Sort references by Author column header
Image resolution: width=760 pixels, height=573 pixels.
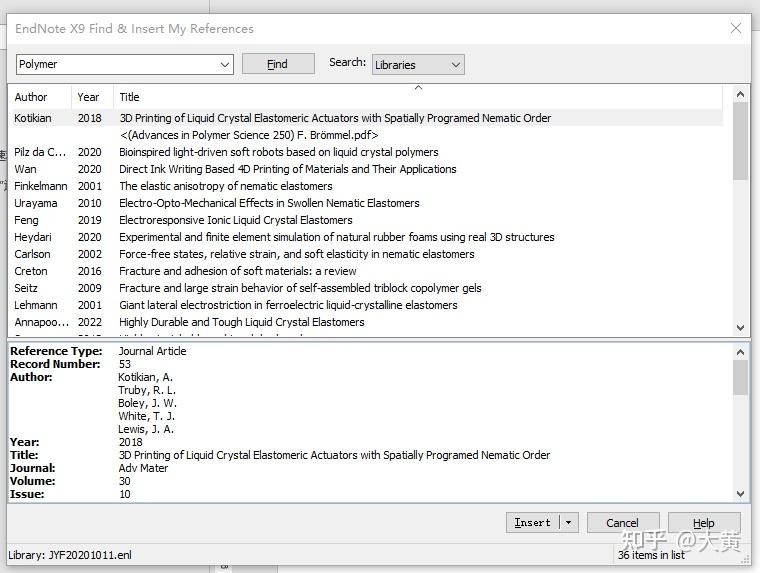(40, 97)
